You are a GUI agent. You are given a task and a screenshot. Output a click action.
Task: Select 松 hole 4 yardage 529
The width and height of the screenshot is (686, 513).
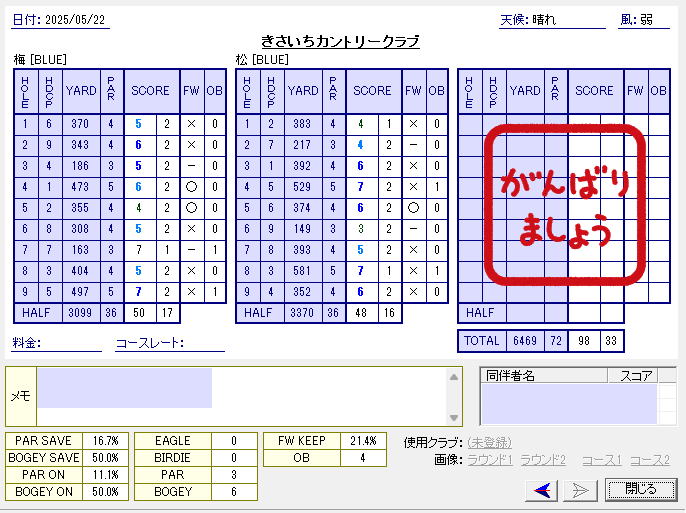[303, 187]
